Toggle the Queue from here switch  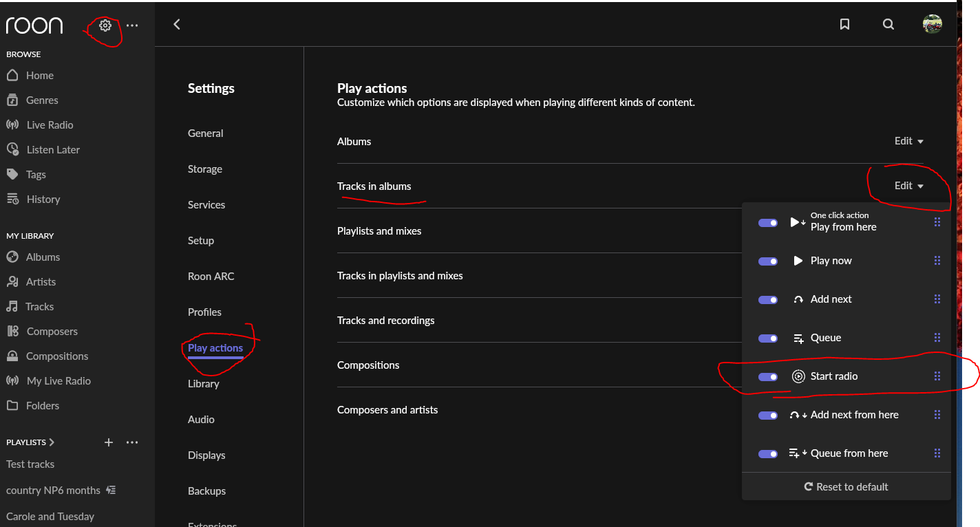[x=768, y=454]
